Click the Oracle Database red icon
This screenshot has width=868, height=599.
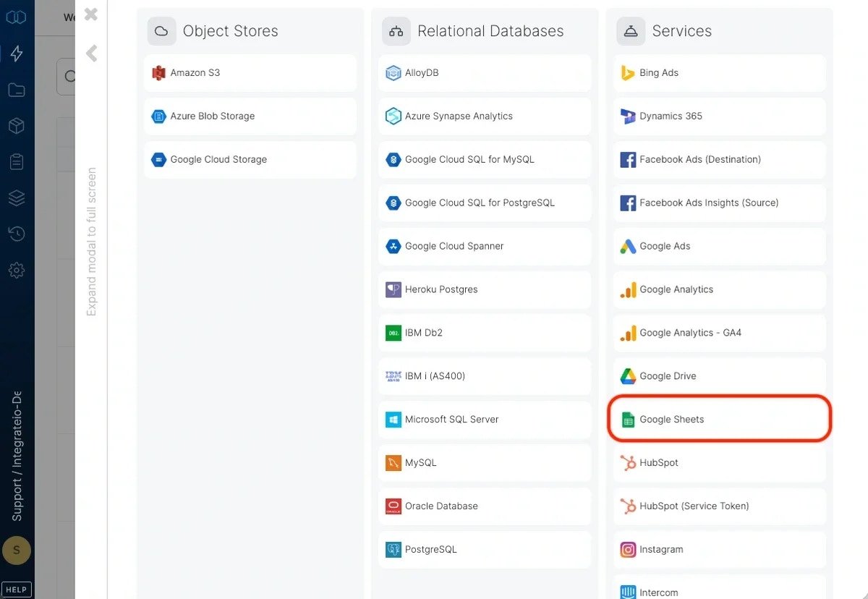tap(393, 506)
